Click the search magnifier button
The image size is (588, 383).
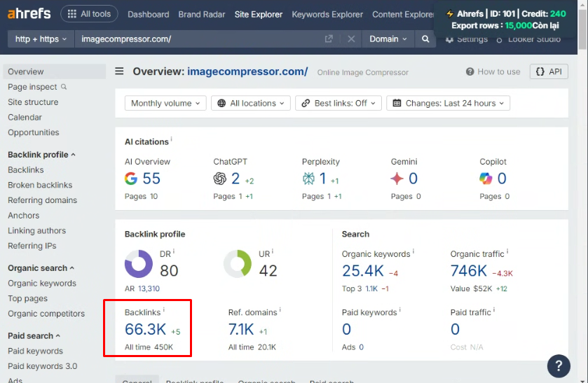(x=425, y=39)
